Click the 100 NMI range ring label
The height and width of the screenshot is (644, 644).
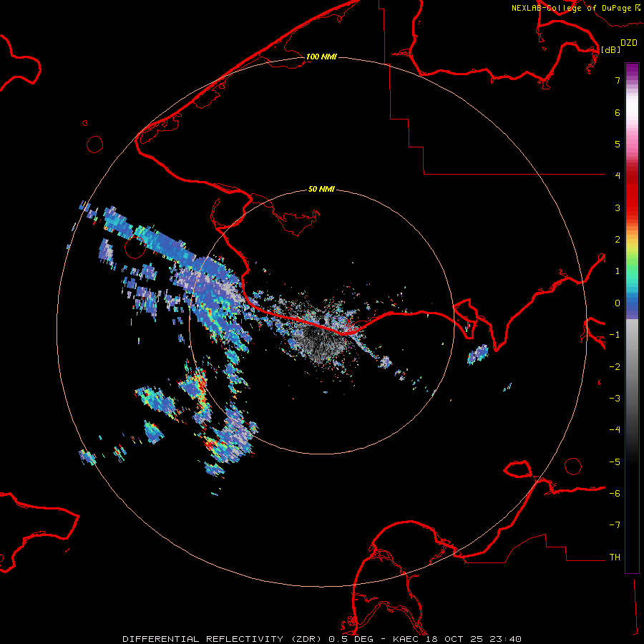[321, 57]
